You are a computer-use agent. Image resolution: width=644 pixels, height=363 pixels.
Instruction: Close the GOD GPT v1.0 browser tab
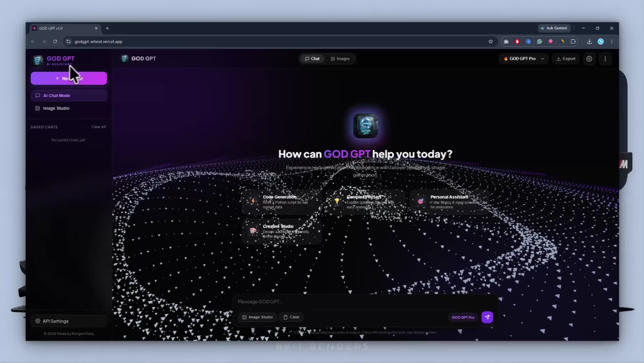point(96,28)
